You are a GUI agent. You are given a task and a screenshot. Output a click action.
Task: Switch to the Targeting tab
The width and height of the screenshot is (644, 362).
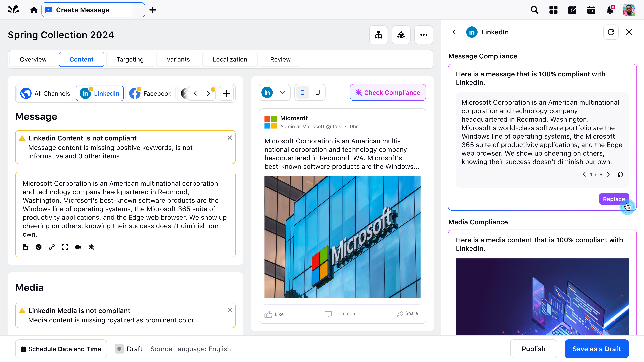coord(130,60)
